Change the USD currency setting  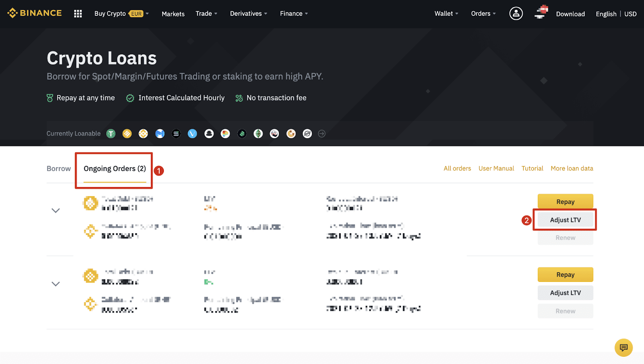(630, 14)
